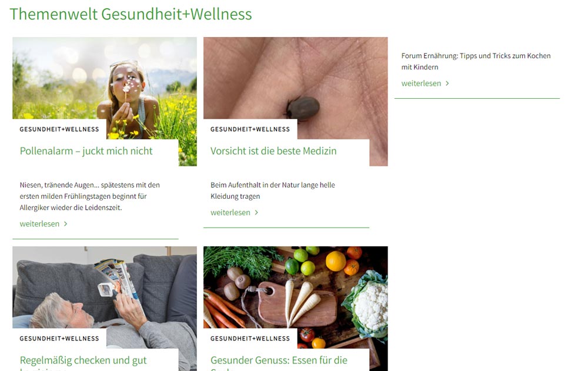Select Gesundheit+Wellness tag on tick article card
Viewport: 588px width, 371px height.
pos(250,129)
